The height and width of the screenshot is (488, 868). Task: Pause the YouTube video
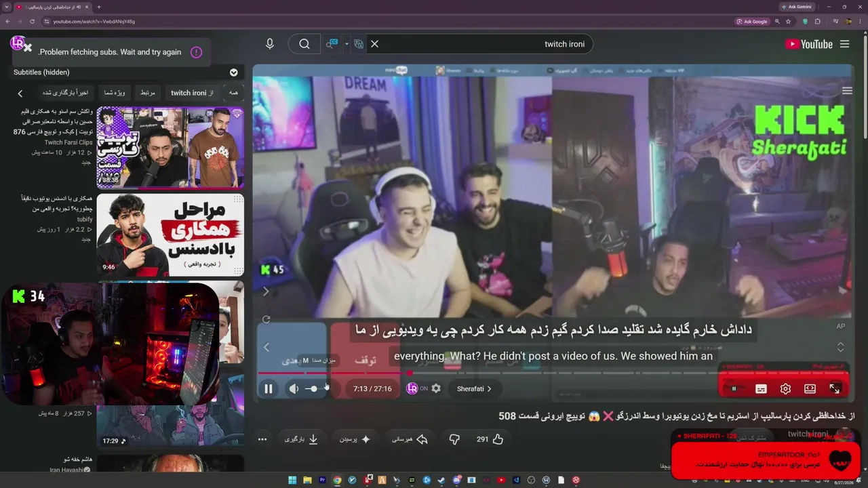point(269,389)
